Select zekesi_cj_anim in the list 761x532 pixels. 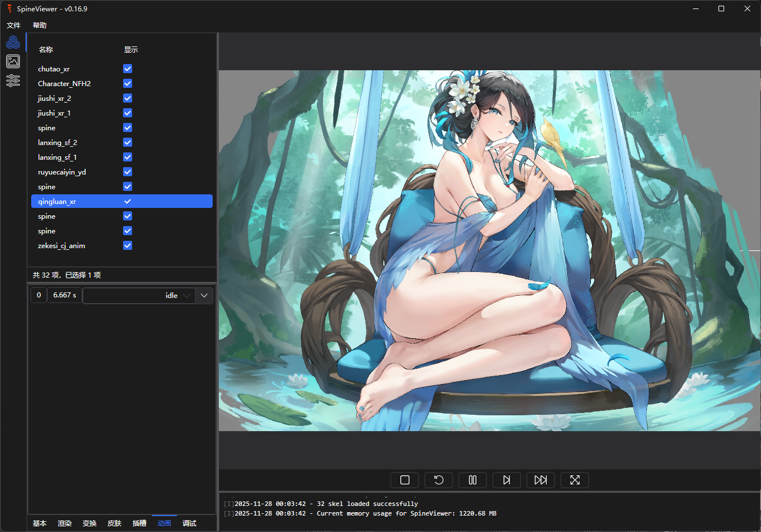[122, 245]
